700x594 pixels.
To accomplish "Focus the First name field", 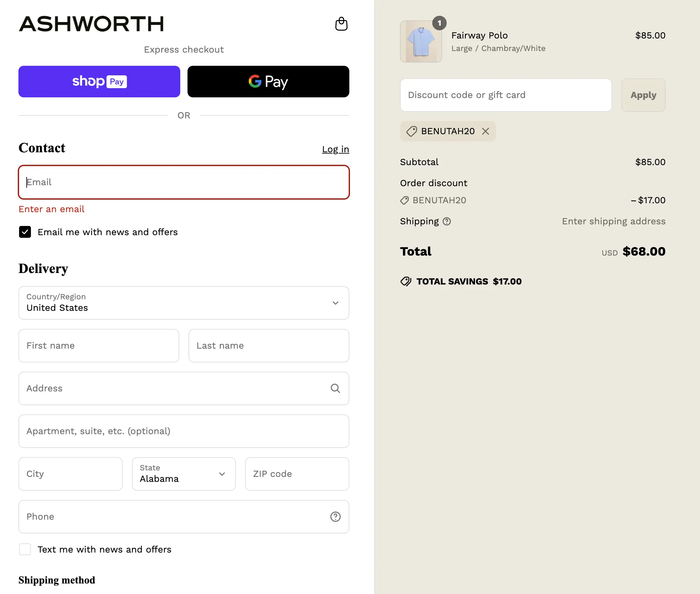I will click(x=99, y=346).
